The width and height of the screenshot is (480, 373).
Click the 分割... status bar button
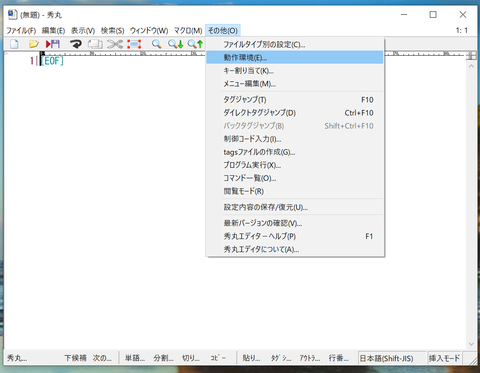(163, 358)
